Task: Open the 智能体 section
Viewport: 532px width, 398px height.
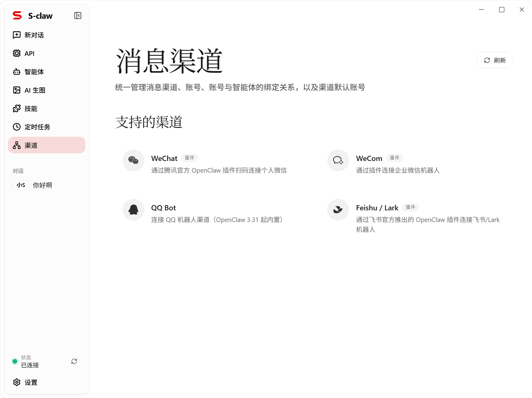Action: coord(47,72)
